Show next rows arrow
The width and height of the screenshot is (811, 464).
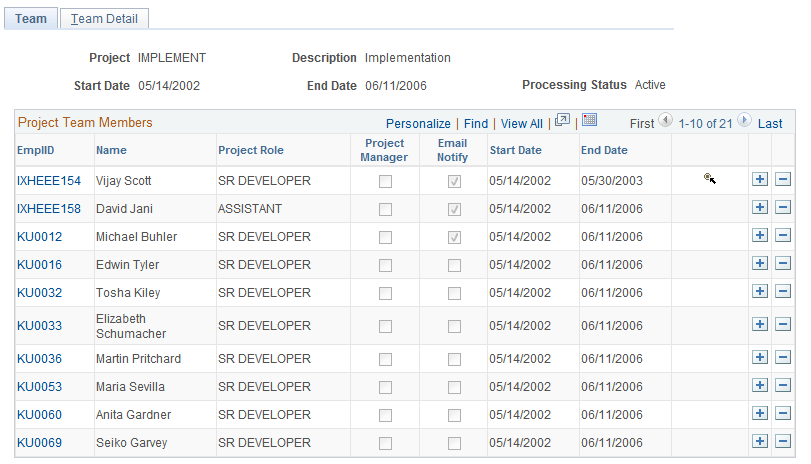(744, 121)
